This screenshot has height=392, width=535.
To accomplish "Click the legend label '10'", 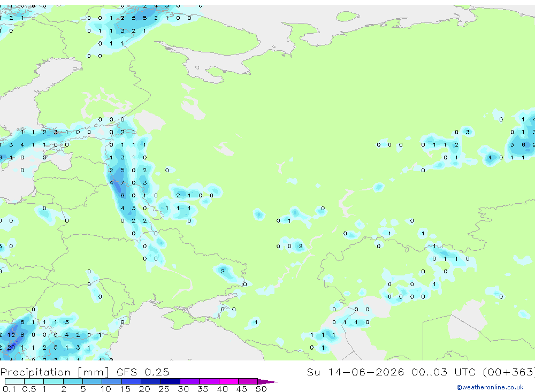I will [106, 389].
